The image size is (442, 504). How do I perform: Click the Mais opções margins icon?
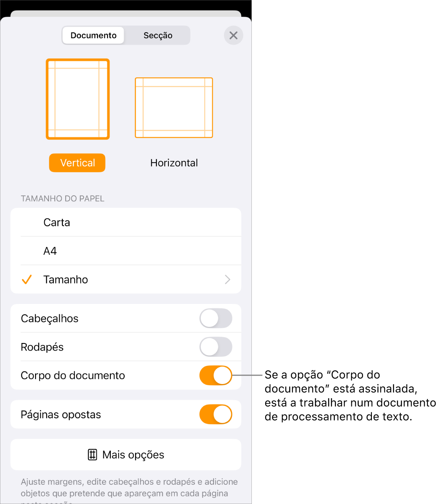pyautogui.click(x=92, y=455)
